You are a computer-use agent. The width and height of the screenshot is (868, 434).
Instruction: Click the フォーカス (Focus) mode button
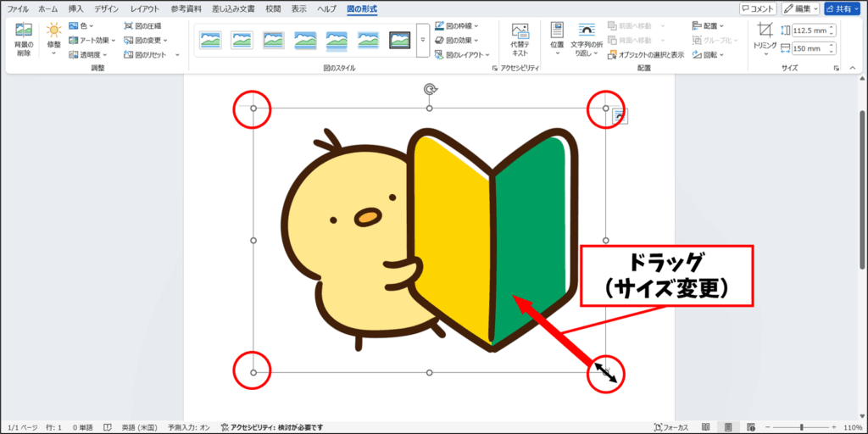[671, 427]
